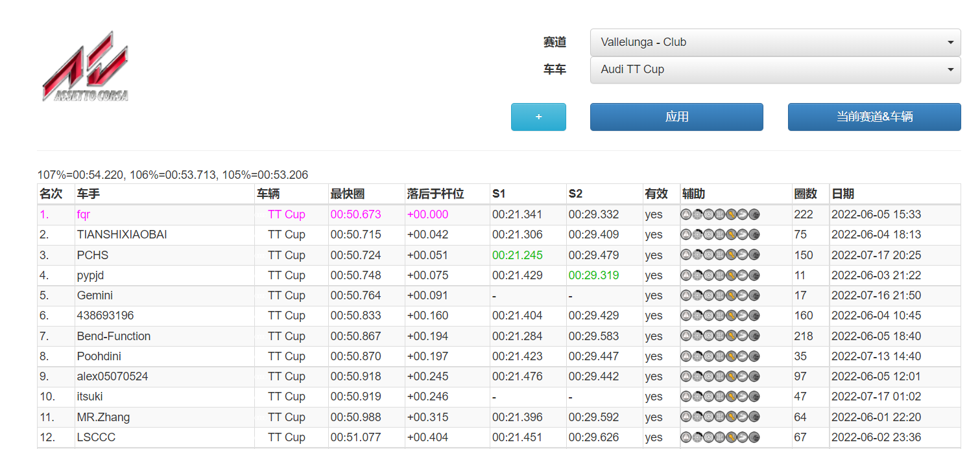Image resolution: width=980 pixels, height=449 pixels.
Task: Click orange assist icon in MR.Zhang row
Action: 731,417
